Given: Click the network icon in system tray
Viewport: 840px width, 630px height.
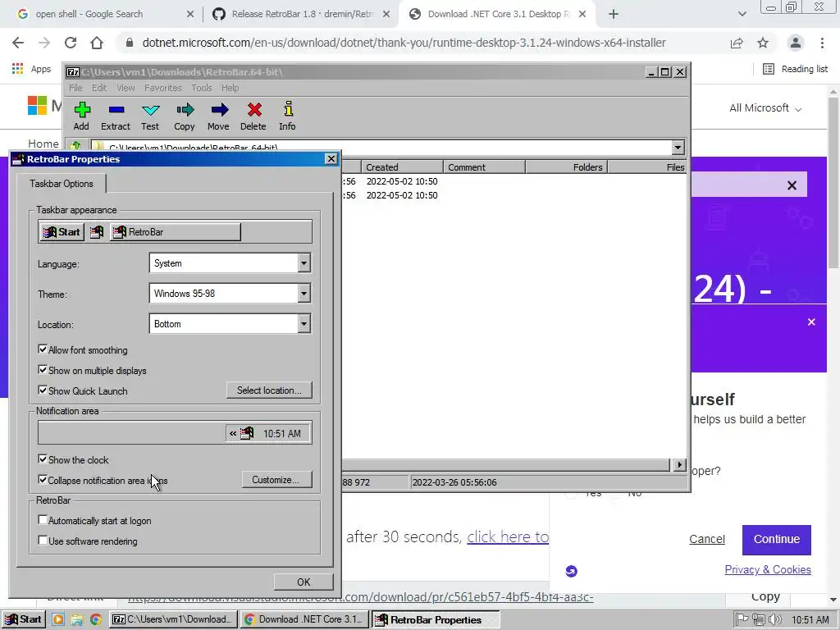Looking at the screenshot, I should point(758,619).
